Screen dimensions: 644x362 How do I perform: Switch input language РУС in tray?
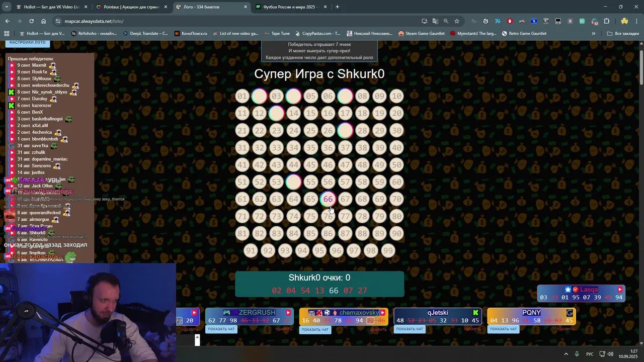(x=590, y=354)
